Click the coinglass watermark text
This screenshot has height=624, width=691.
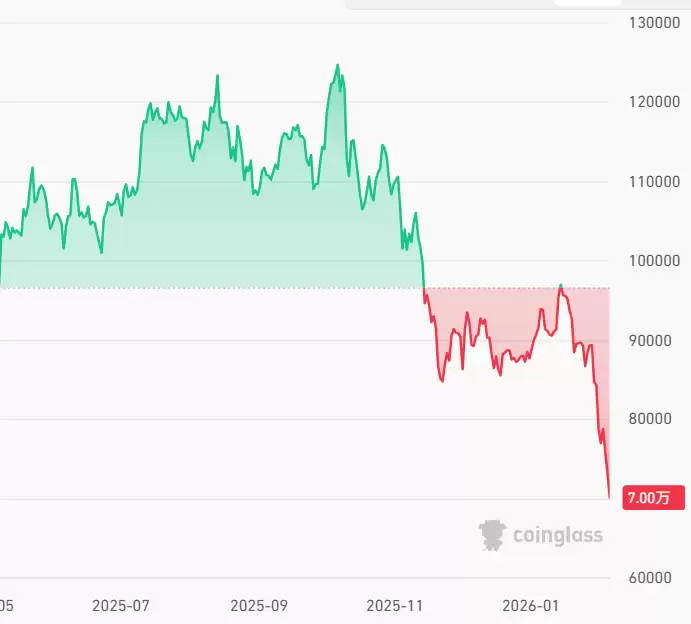tap(558, 535)
